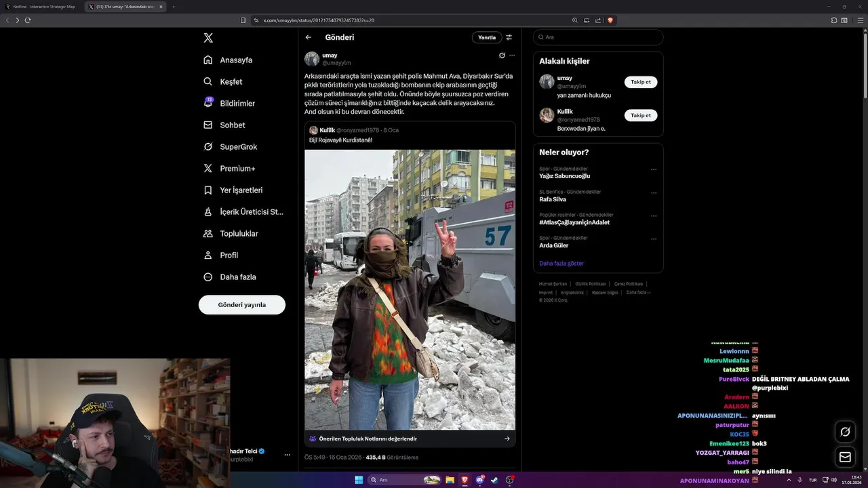Open Windows Start menu
Image resolution: width=868 pixels, height=488 pixels.
click(x=359, y=480)
